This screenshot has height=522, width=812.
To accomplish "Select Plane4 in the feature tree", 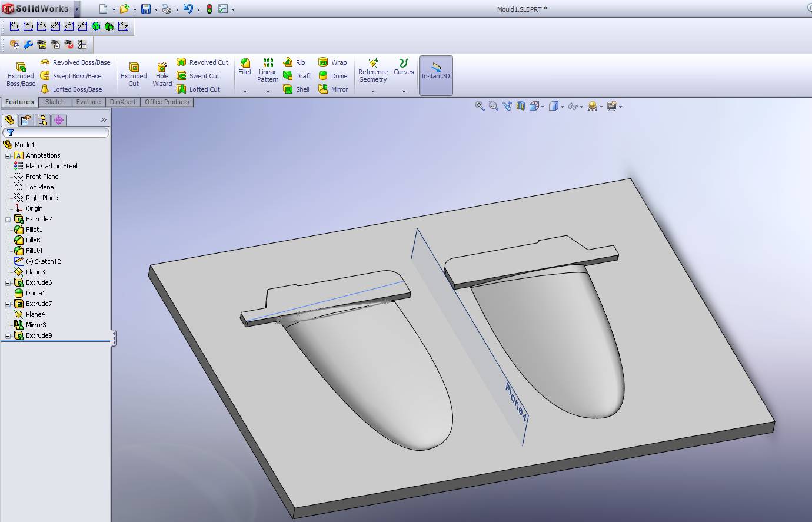I will 35,314.
